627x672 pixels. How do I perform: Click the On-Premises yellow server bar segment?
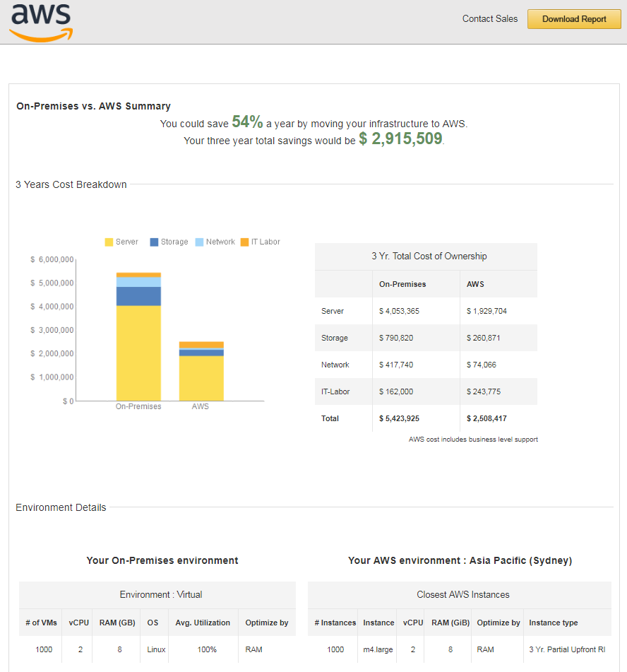139,353
